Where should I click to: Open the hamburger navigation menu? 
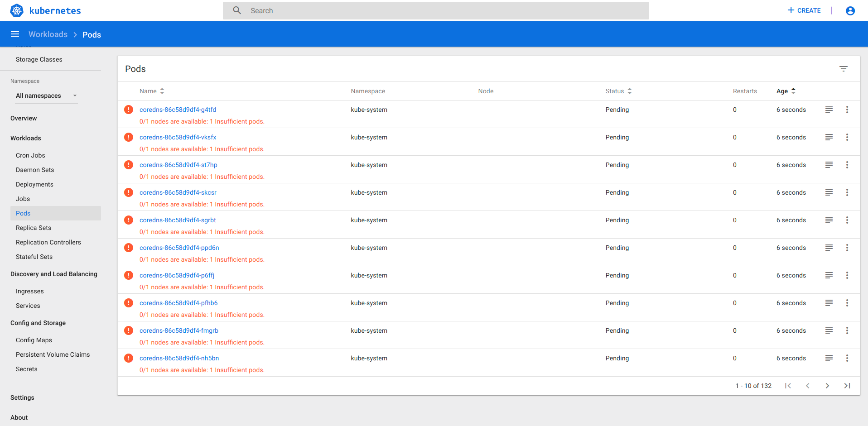tap(15, 34)
